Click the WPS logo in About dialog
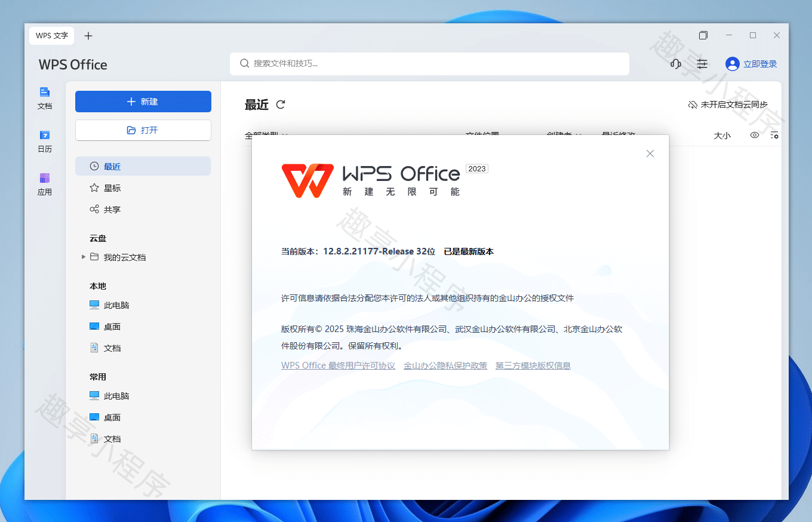Viewport: 812px width, 522px height. click(307, 181)
